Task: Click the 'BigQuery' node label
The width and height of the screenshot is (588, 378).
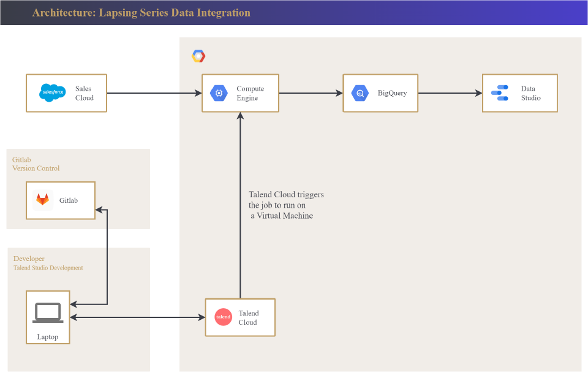Action: pyautogui.click(x=392, y=93)
